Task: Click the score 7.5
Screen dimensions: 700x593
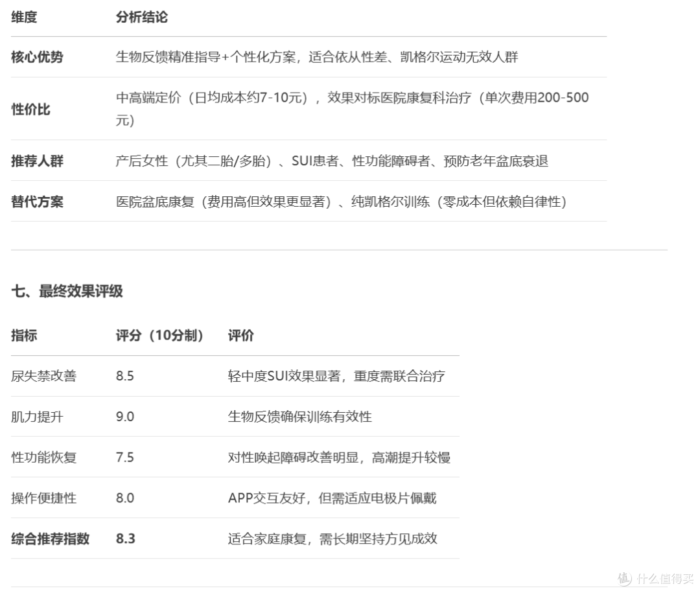Action: tap(125, 458)
